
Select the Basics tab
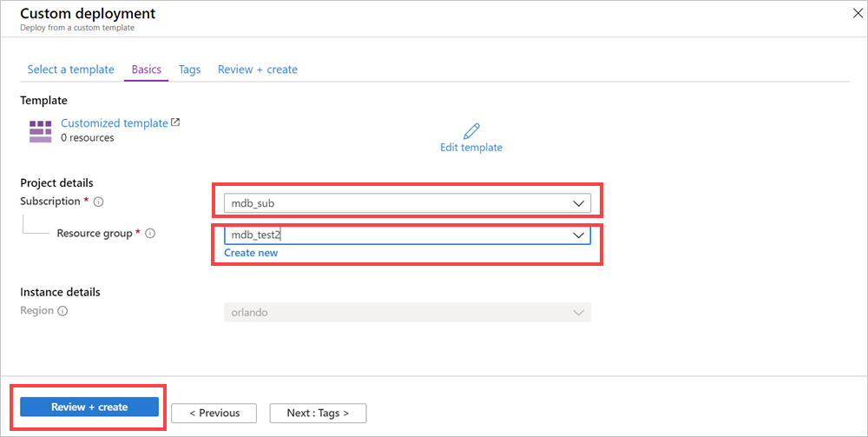coord(146,70)
